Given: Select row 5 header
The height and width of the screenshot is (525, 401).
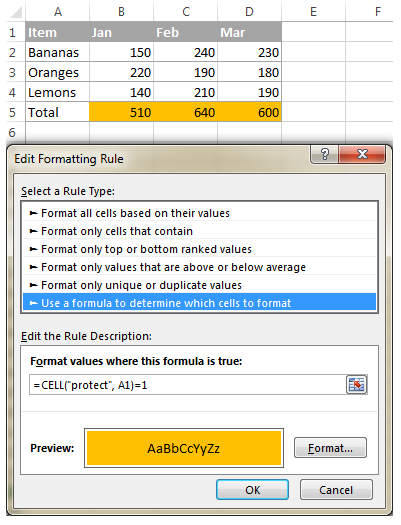Looking at the screenshot, I should 13,112.
